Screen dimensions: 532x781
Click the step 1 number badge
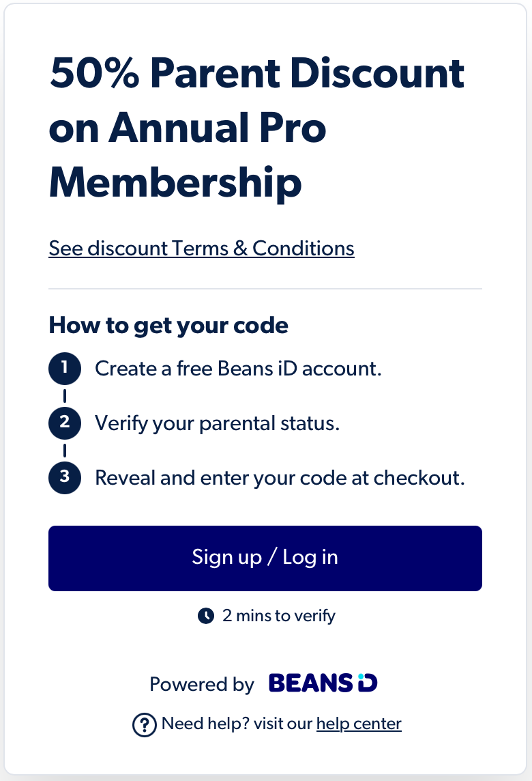65,369
